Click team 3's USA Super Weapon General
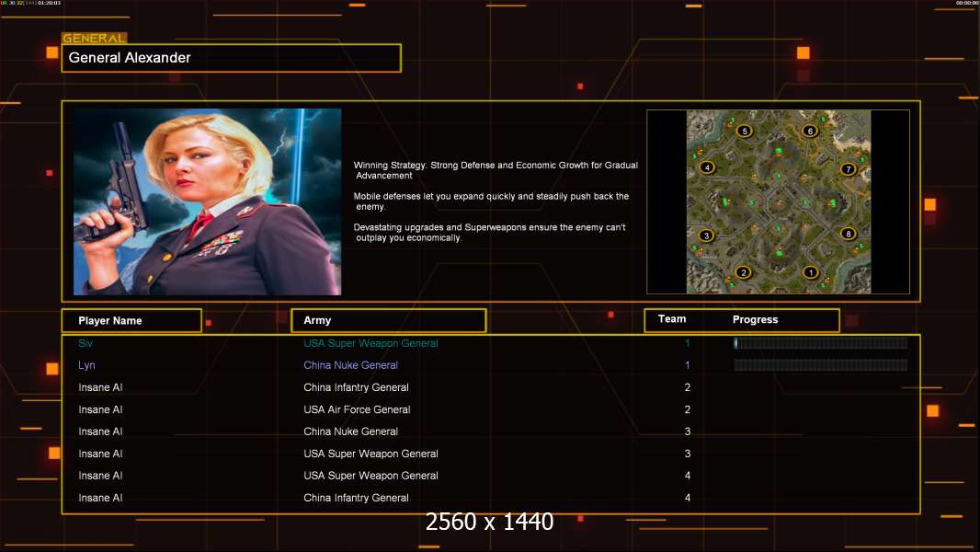 (x=370, y=454)
